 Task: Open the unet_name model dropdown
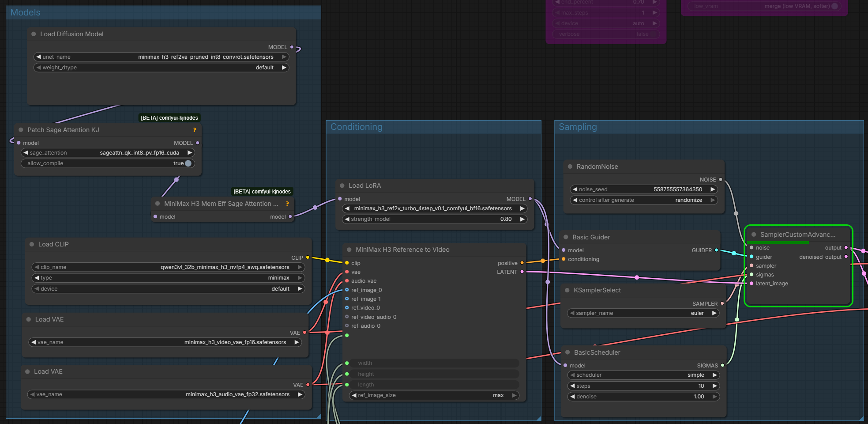[161, 57]
